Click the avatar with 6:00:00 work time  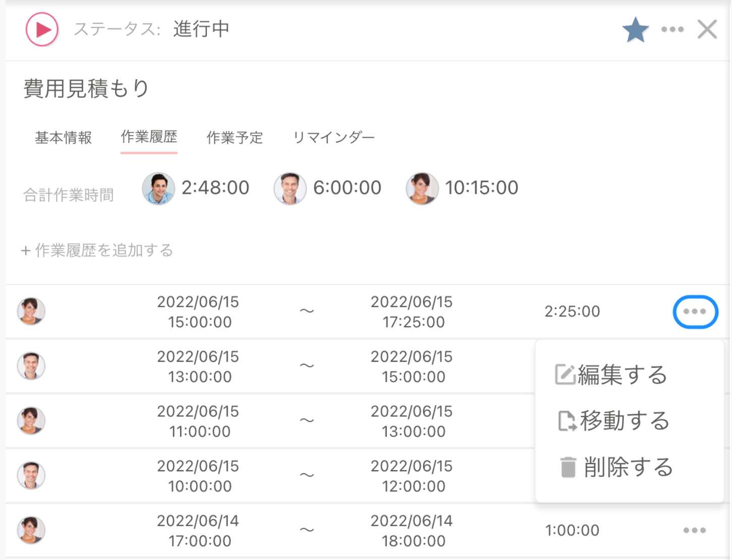290,188
